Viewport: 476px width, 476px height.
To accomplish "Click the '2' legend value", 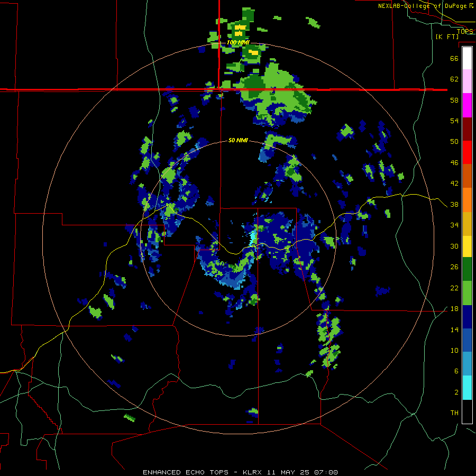I will coord(456,392).
